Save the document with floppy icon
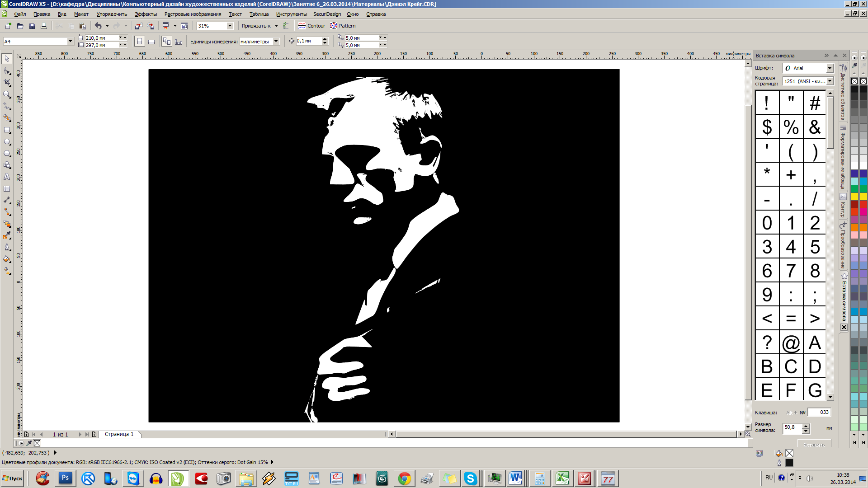The image size is (868, 488). 32,26
